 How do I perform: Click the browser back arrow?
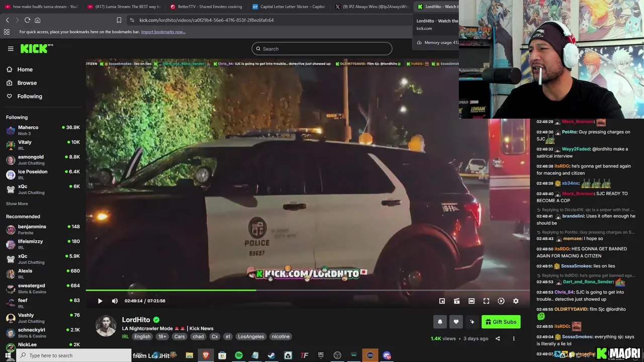[7, 20]
